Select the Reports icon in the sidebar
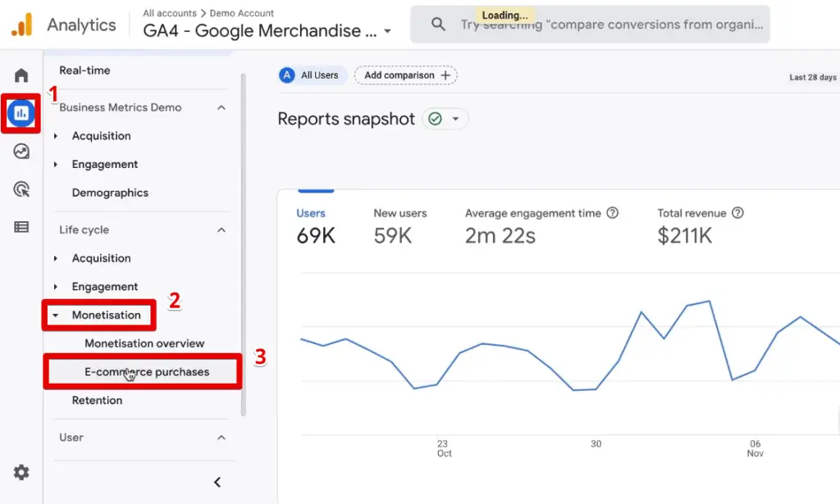 21,113
